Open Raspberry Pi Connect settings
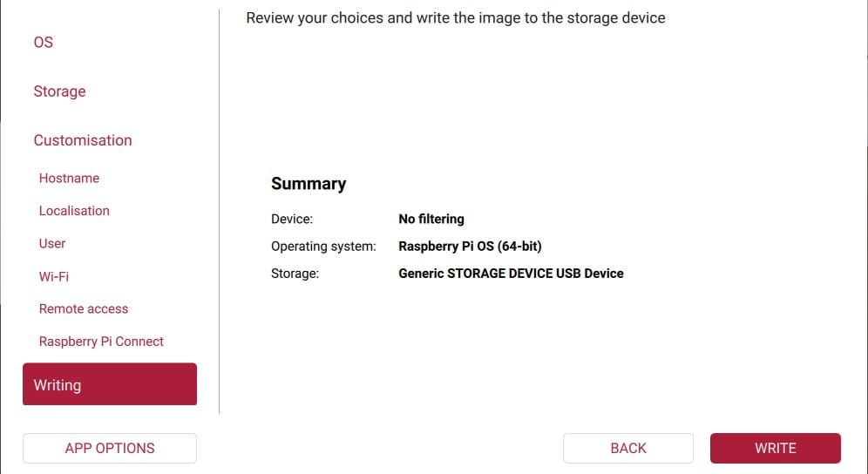Screen dimensions: 868x474 pyautogui.click(x=101, y=342)
